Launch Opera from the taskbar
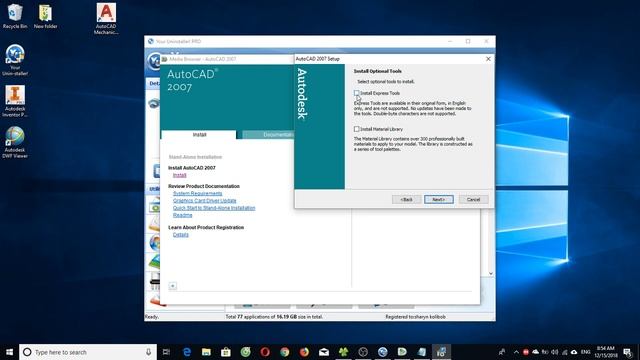Image resolution: width=640 pixels, height=360 pixels. tap(265, 352)
